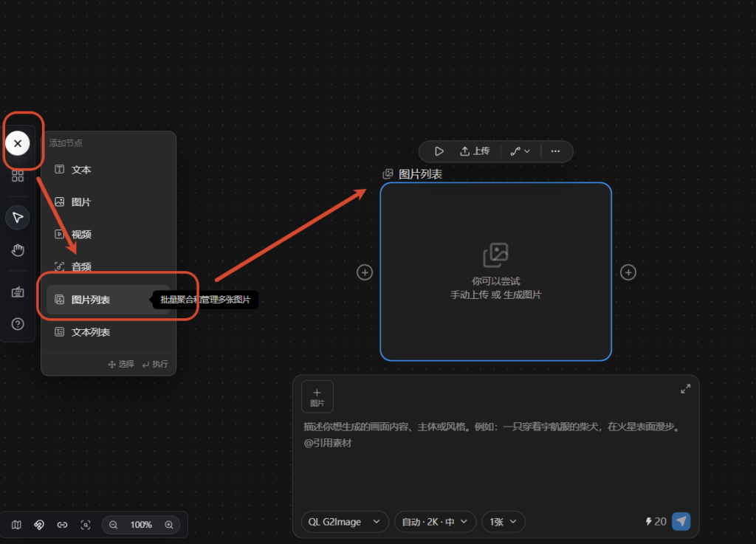Click the center image placeholder icon in node
Viewport: 756px width, 544px height.
coord(495,255)
